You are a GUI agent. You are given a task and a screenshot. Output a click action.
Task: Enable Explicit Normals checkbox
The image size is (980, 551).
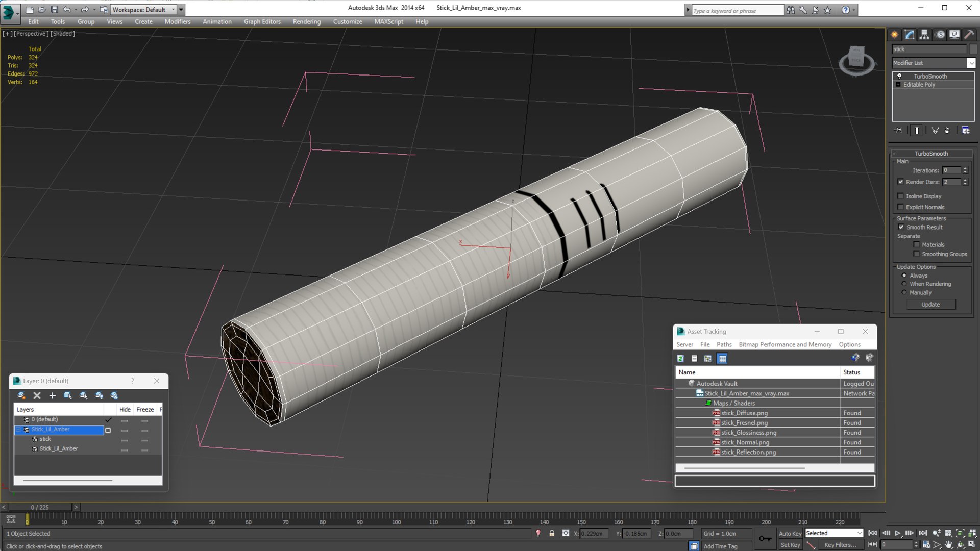click(901, 207)
